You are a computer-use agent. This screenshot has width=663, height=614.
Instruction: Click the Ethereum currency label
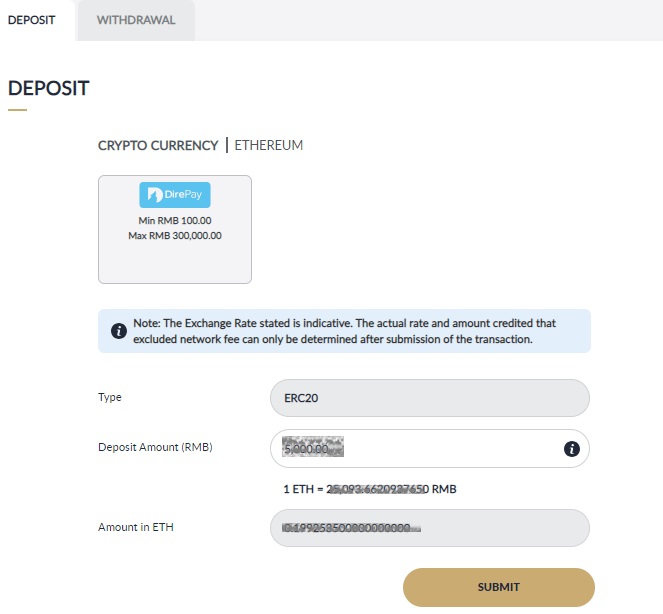(x=269, y=146)
